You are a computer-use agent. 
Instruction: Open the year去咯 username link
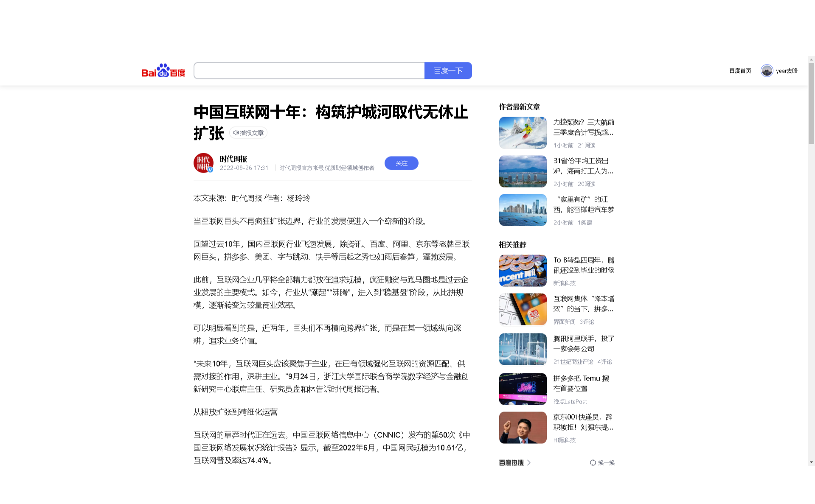click(787, 71)
